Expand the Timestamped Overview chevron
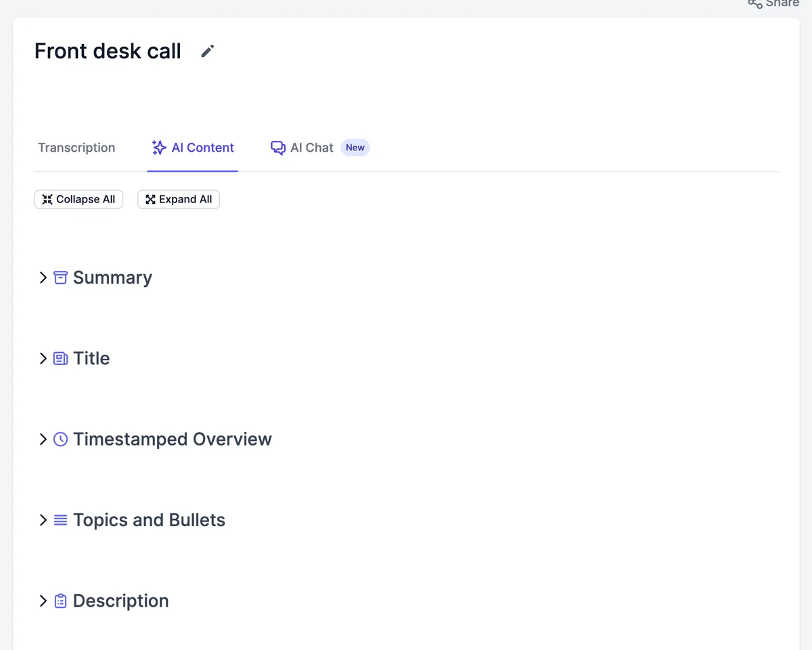812x650 pixels. [x=43, y=439]
